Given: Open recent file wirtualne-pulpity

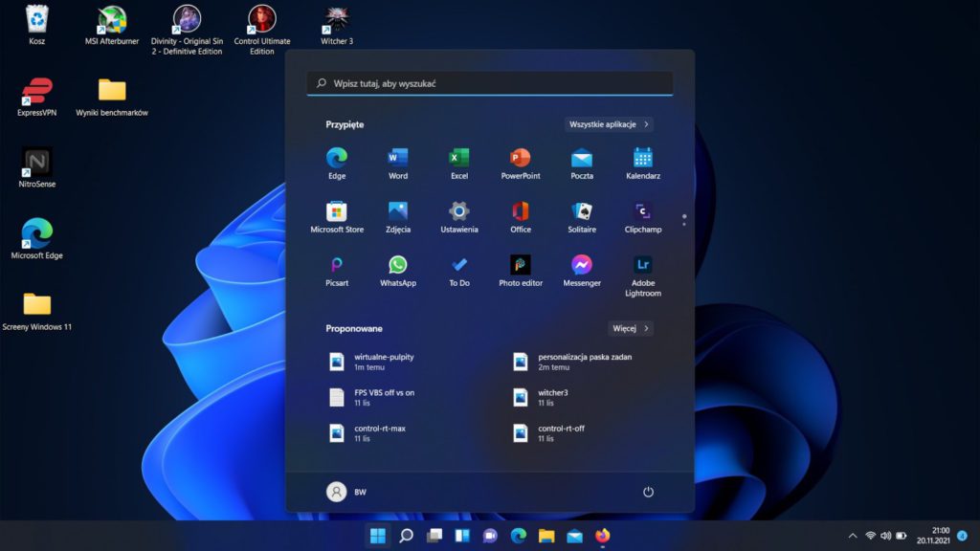Looking at the screenshot, I should click(383, 361).
